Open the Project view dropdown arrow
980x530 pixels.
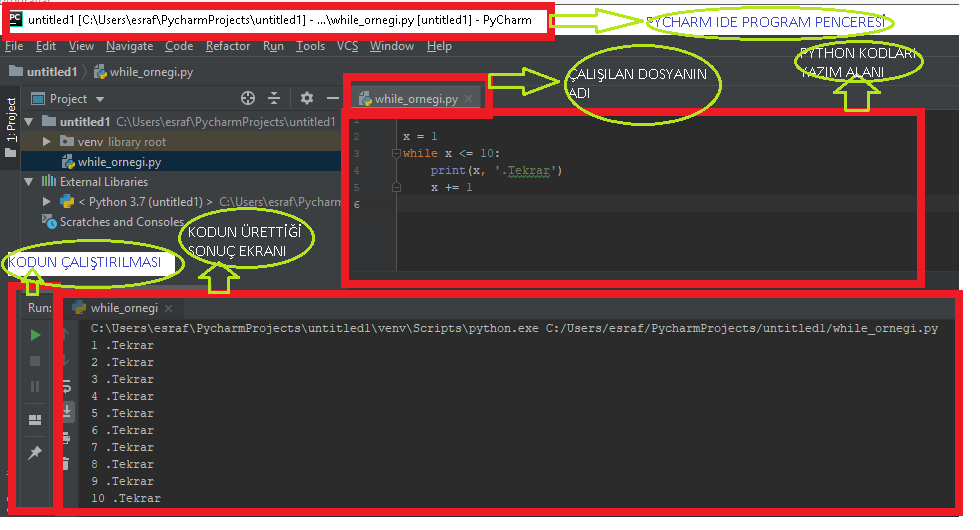pyautogui.click(x=100, y=99)
